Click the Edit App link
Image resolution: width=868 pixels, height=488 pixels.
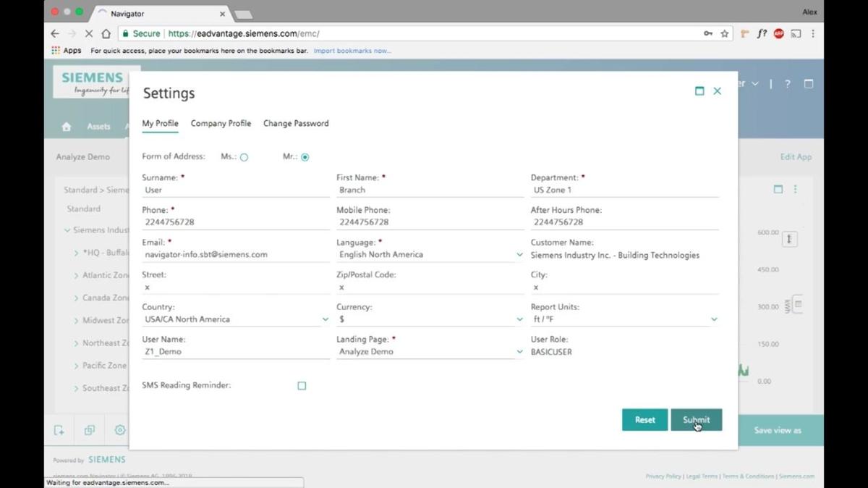tap(796, 157)
